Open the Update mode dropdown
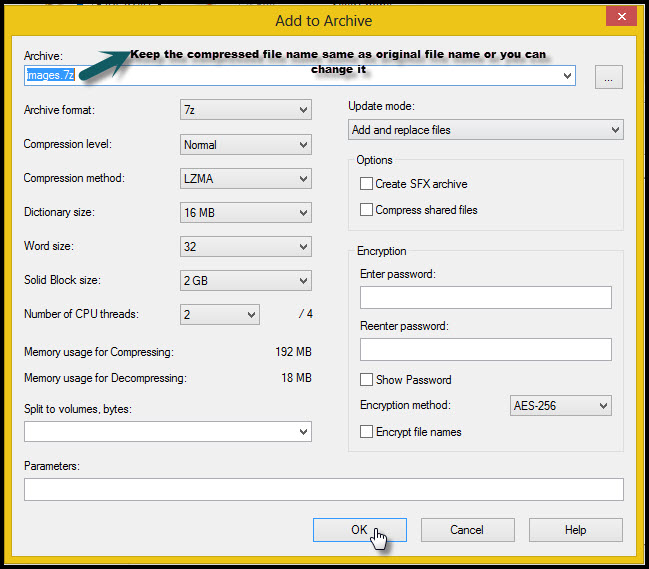 pos(485,130)
